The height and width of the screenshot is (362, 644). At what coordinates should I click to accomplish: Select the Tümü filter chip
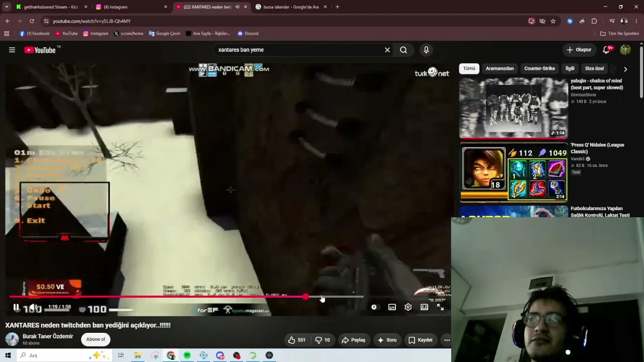(469, 68)
